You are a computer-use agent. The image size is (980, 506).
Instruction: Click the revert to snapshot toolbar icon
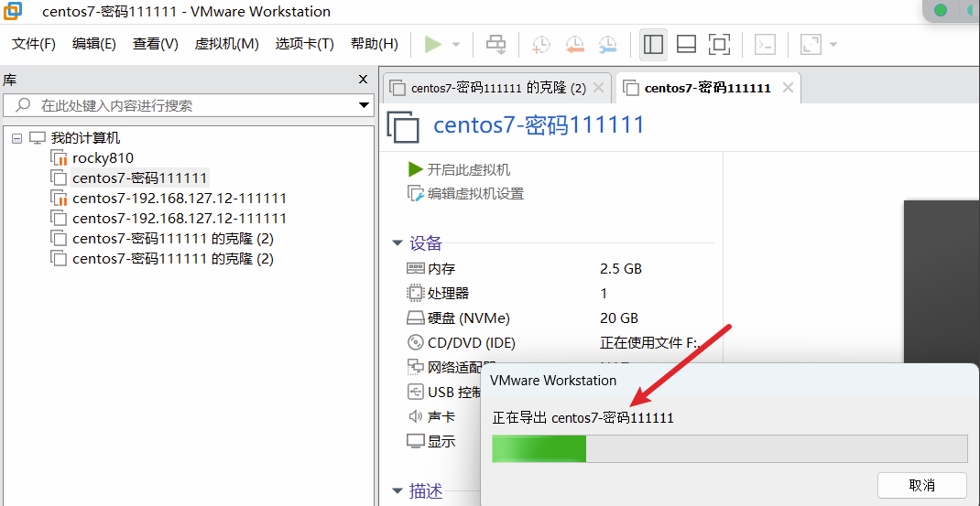click(574, 44)
